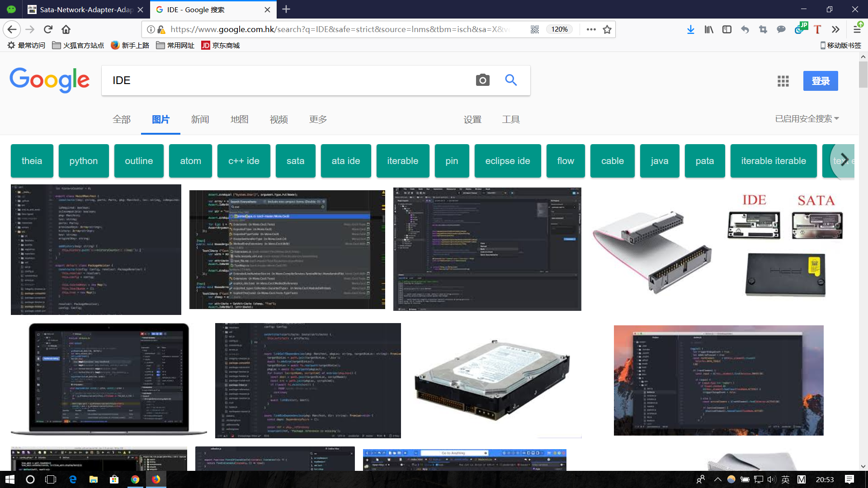Go to the Firefox home page
Image resolution: width=868 pixels, height=488 pixels.
[66, 29]
